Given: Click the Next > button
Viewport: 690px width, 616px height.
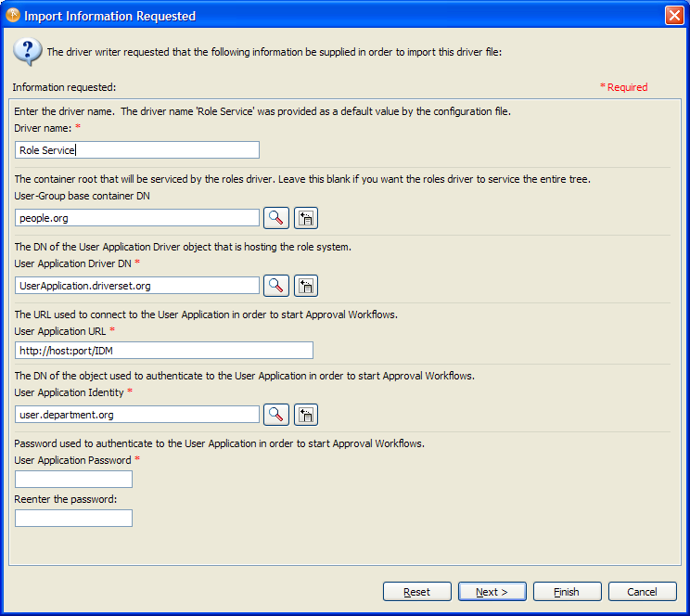Looking at the screenshot, I should (x=492, y=592).
